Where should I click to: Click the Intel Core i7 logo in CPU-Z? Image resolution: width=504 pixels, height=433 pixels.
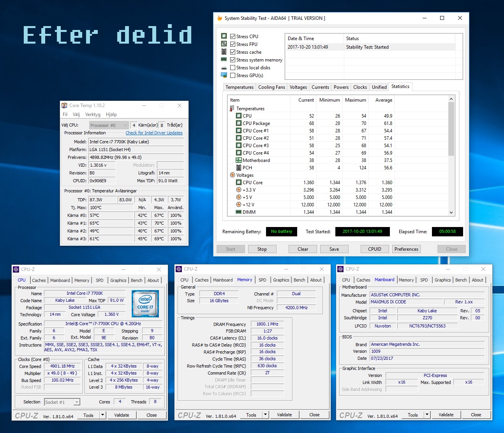click(x=145, y=304)
